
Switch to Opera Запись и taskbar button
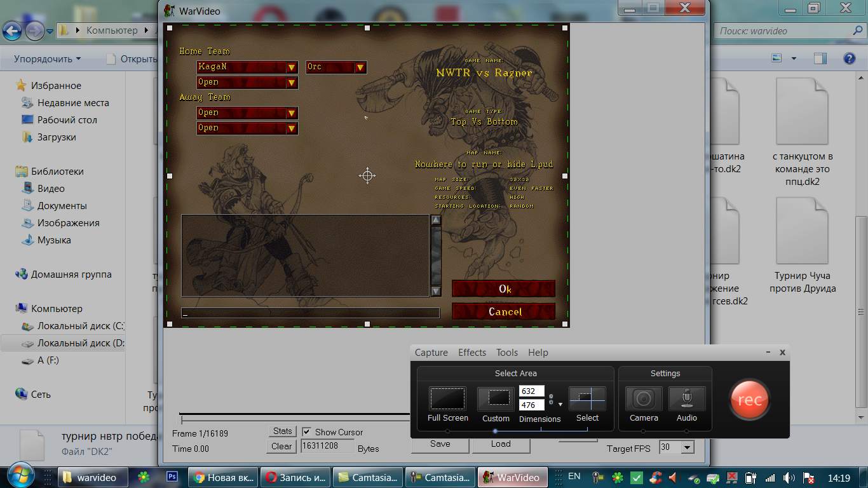click(x=295, y=477)
